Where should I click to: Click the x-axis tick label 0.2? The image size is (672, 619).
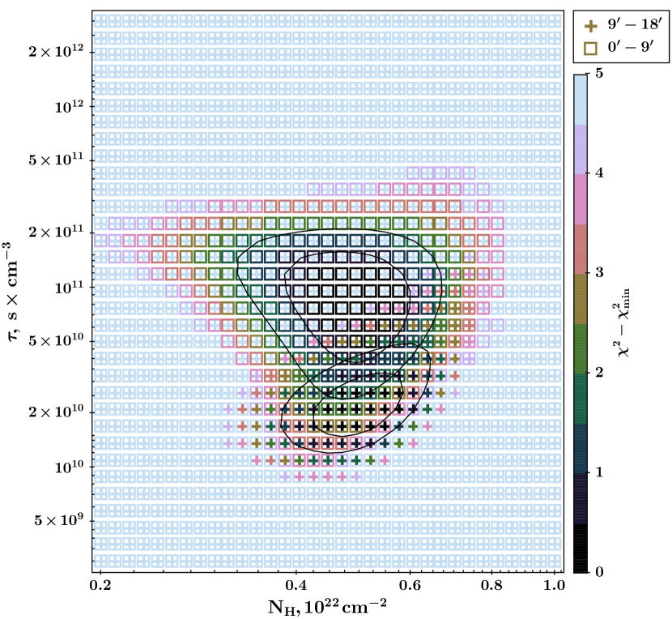pyautogui.click(x=100, y=586)
